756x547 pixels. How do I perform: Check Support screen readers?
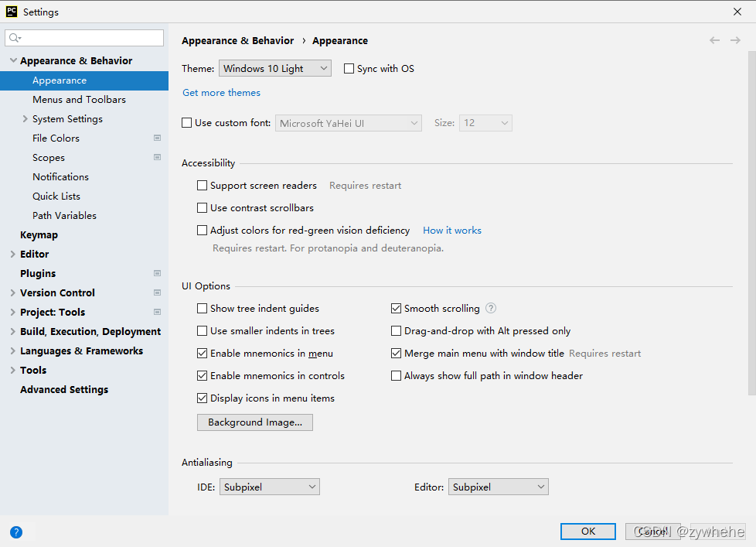[202, 185]
